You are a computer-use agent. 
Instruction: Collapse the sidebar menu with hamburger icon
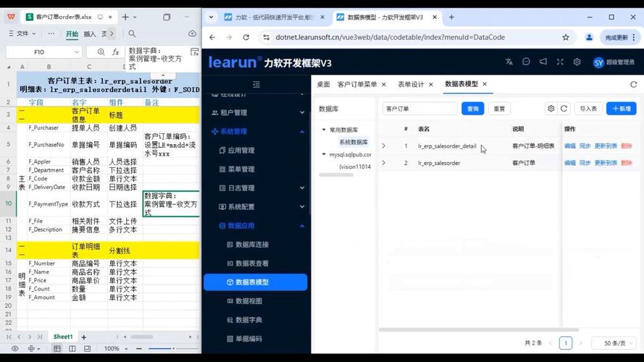click(256, 84)
